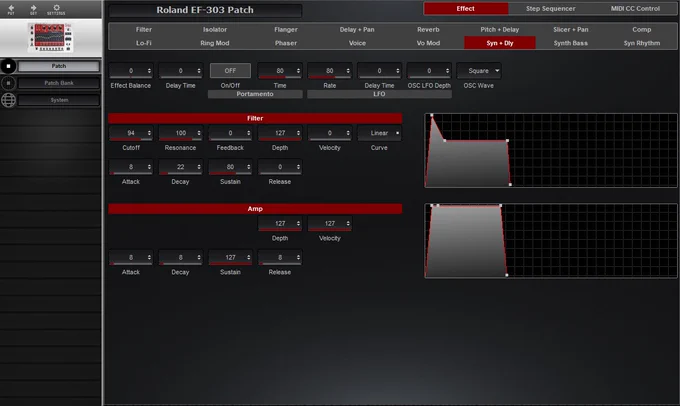The image size is (680, 406).
Task: Click the Portamento Time value slider
Action: point(280,71)
